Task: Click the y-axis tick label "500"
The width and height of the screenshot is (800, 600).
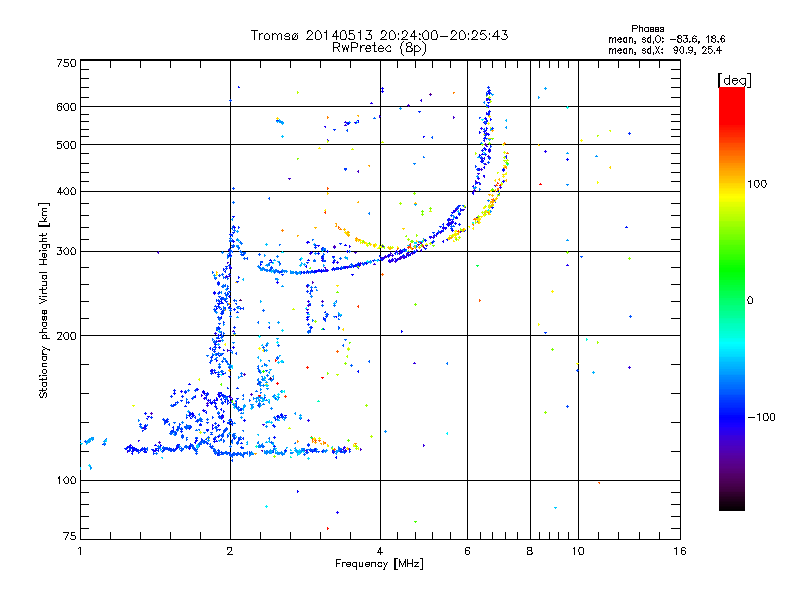Action: coord(66,145)
